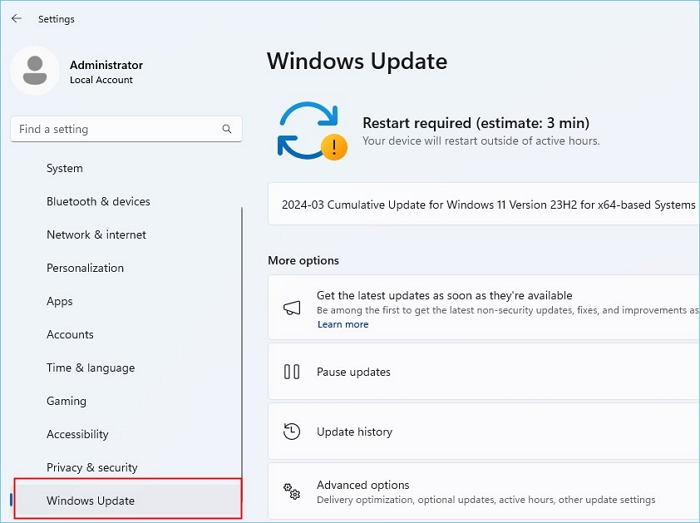The image size is (700, 523).
Task: Click the Windows Update sync status icon
Action: coord(312,131)
